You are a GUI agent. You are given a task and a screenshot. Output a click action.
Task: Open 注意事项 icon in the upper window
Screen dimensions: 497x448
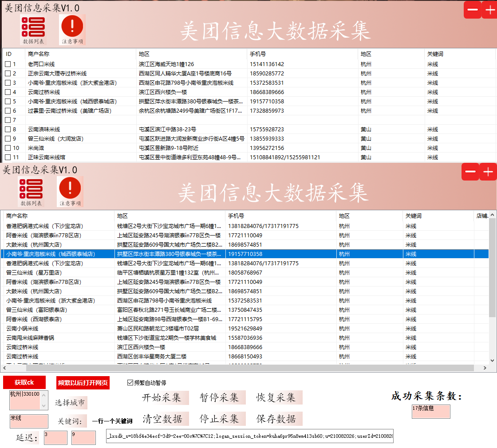(72, 30)
